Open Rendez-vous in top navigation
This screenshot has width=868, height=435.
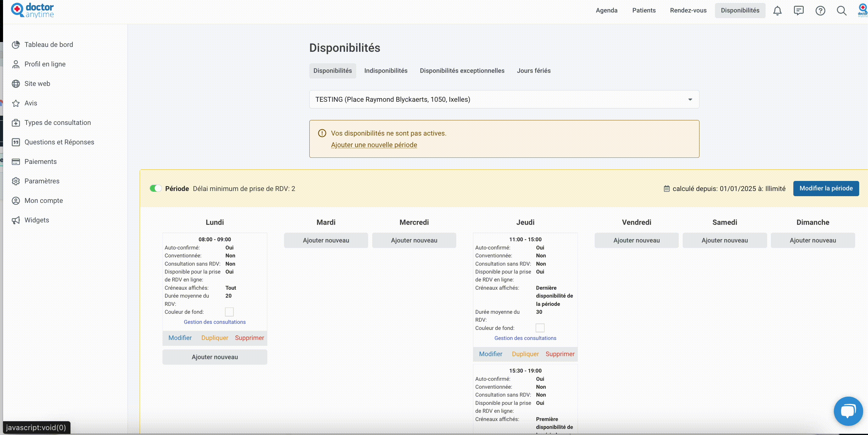coord(688,10)
